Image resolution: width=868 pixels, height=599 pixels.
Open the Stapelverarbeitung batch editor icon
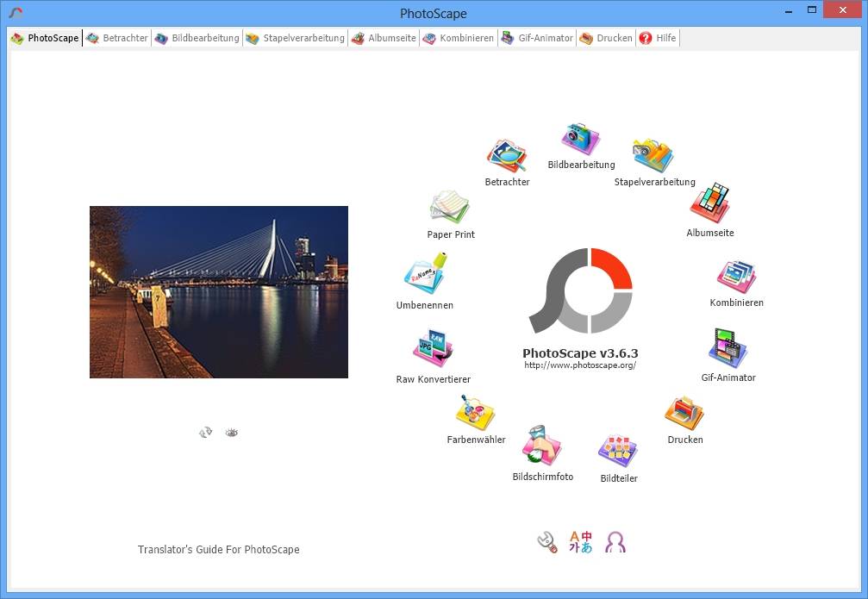coord(653,156)
